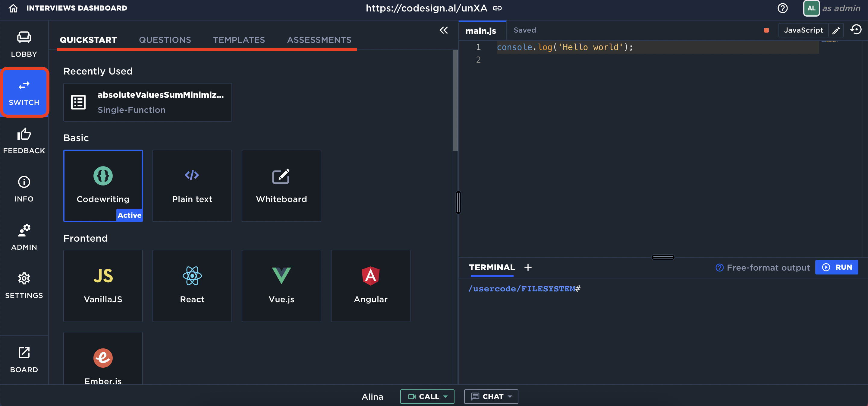The height and width of the screenshot is (406, 868).
Task: Switch to the Templates tab
Action: (239, 40)
